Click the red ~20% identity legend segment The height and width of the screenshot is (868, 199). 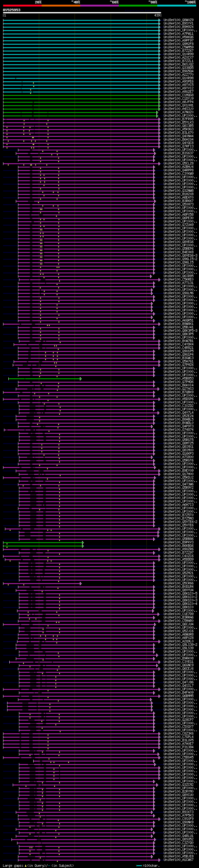pos(22,5)
